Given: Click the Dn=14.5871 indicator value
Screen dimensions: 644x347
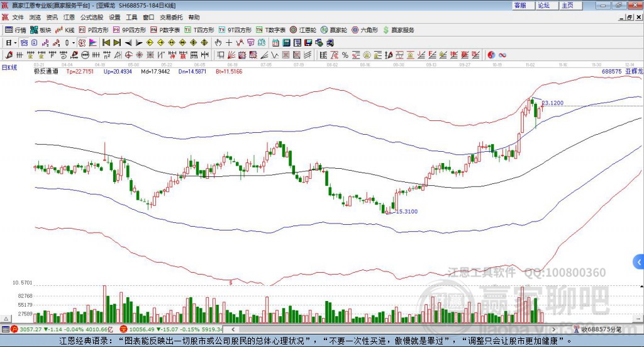Looking at the screenshot, I should pyautogui.click(x=192, y=71).
